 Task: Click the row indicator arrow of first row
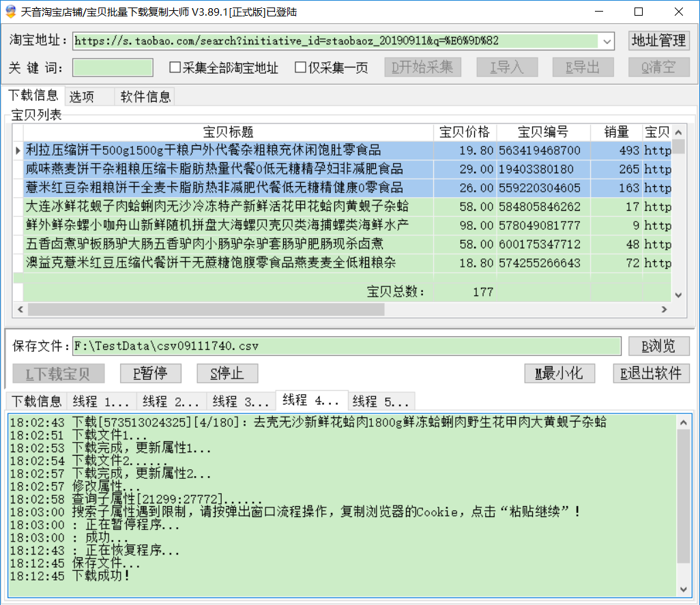click(18, 151)
